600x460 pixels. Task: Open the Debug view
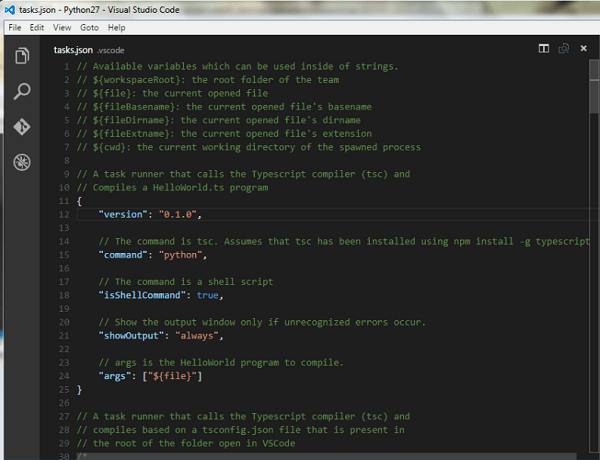[21, 162]
